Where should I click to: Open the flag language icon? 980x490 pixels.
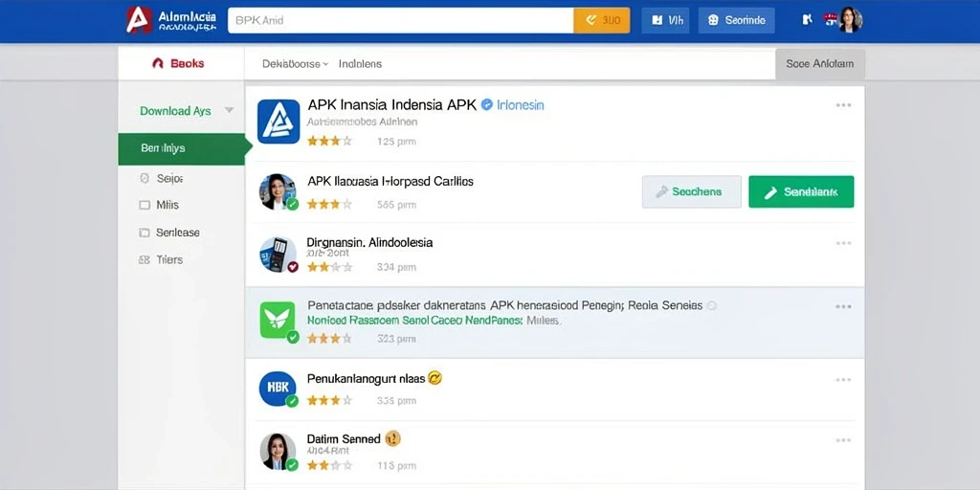click(x=831, y=19)
